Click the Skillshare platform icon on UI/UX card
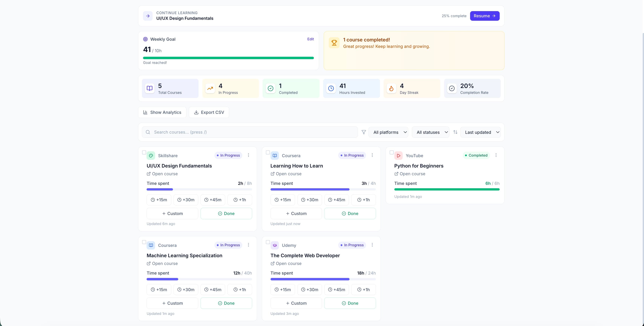This screenshot has width=644, height=326. pyautogui.click(x=151, y=155)
